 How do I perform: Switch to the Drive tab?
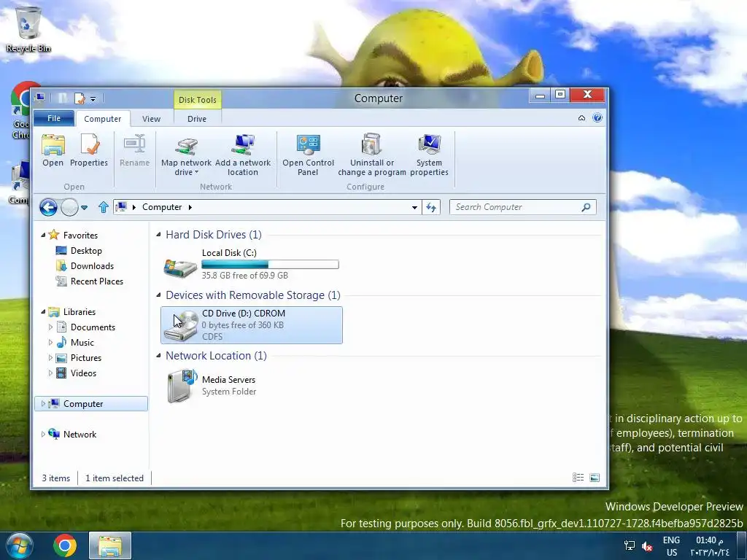point(197,119)
